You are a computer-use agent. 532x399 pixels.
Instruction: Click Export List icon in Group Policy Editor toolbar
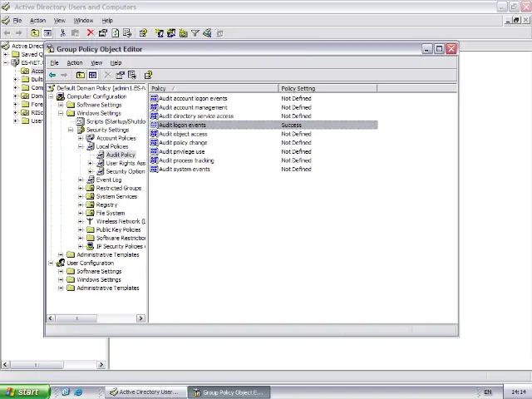(132, 75)
